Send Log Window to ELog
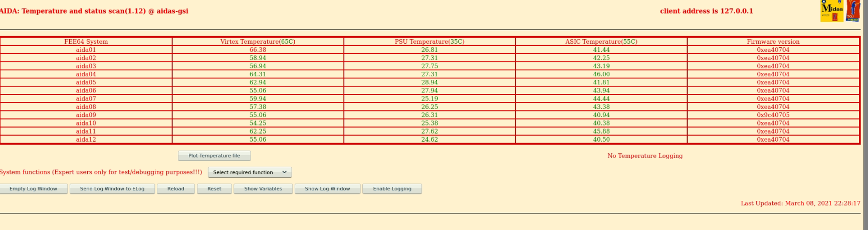 point(112,189)
